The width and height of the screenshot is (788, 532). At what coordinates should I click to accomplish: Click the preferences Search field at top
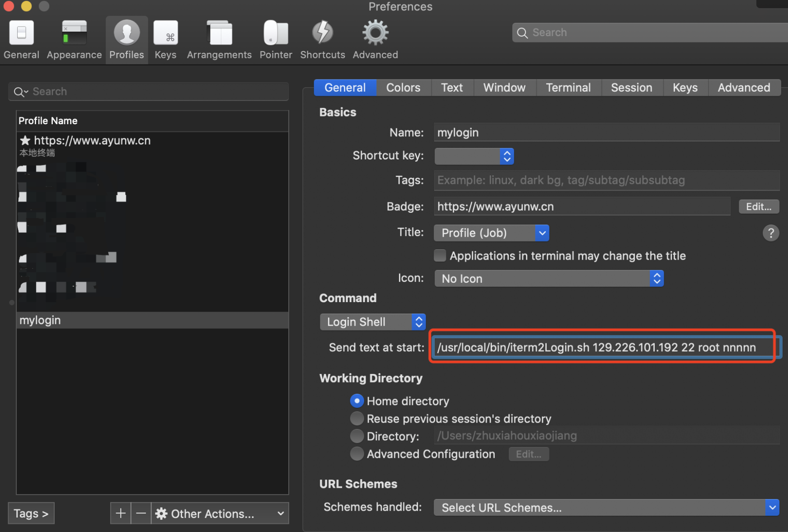[651, 33]
